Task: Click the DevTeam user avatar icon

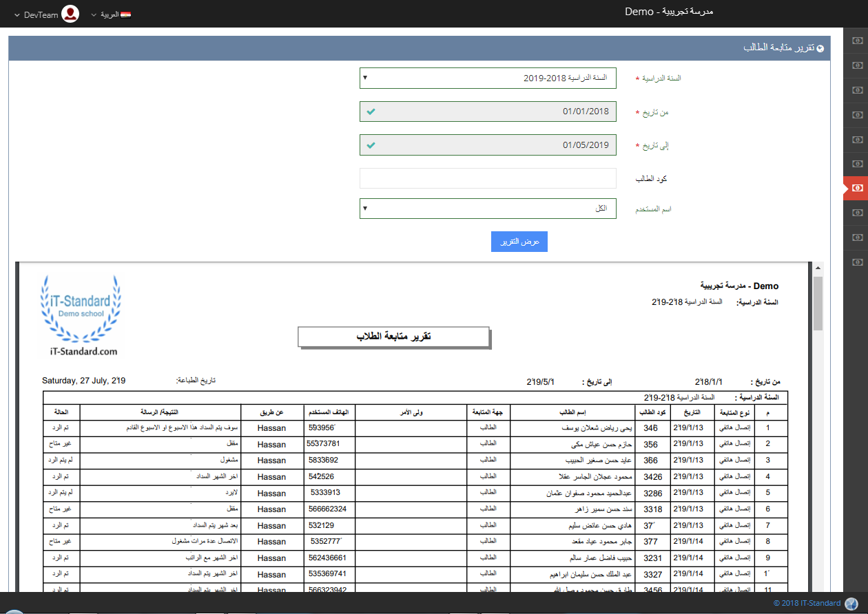Action: (70, 14)
